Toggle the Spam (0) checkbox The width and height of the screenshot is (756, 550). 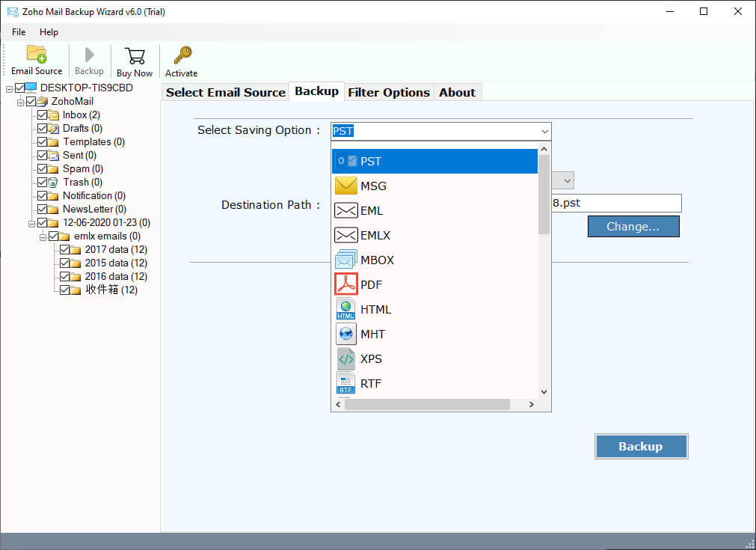42,169
